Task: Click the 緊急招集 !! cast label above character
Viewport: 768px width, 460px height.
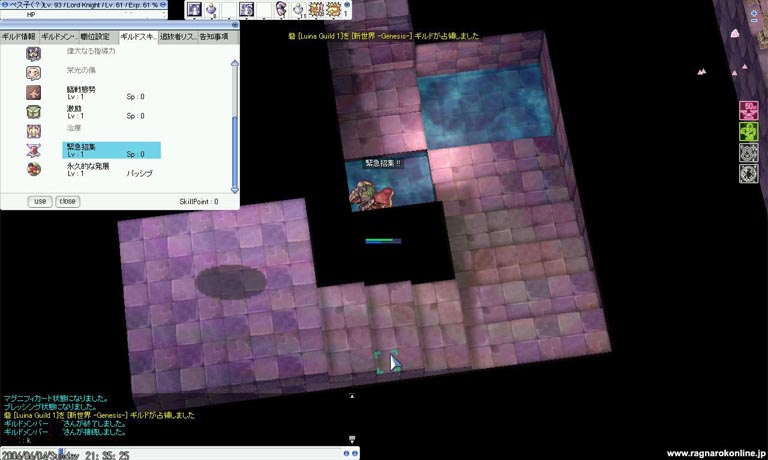Action: [x=383, y=164]
